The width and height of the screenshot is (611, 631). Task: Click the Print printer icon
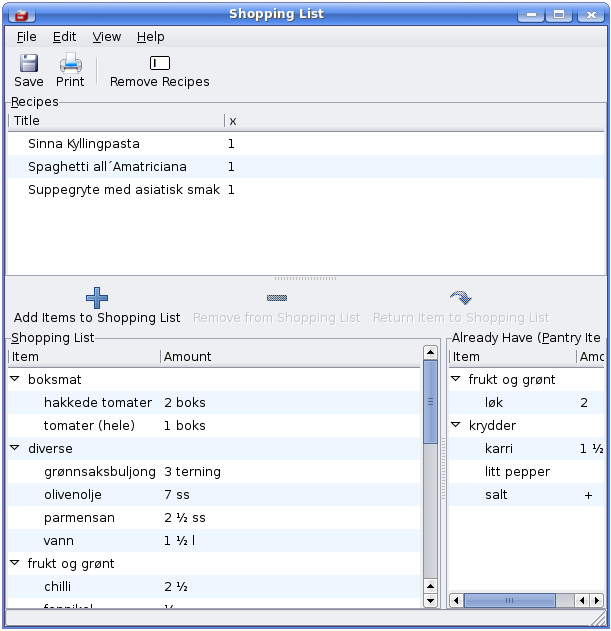pyautogui.click(x=70, y=63)
